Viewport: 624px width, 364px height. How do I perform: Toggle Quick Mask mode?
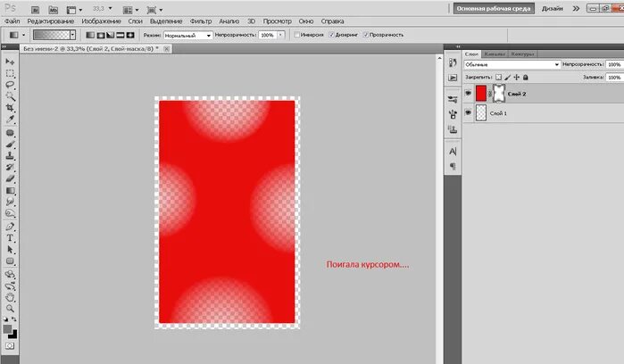coord(10,345)
